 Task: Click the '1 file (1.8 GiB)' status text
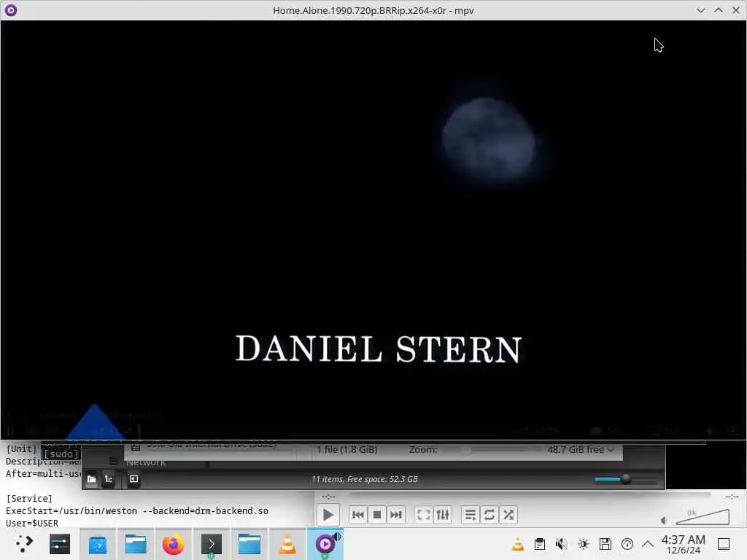click(x=347, y=449)
